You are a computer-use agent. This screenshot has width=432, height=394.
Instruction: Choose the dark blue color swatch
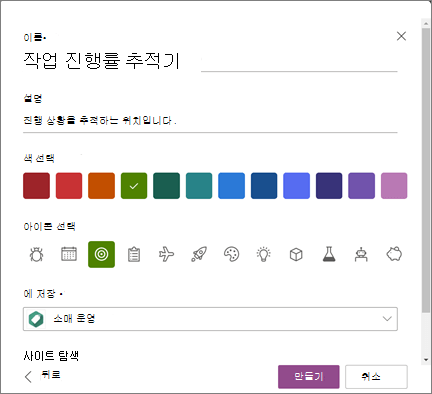point(264,186)
